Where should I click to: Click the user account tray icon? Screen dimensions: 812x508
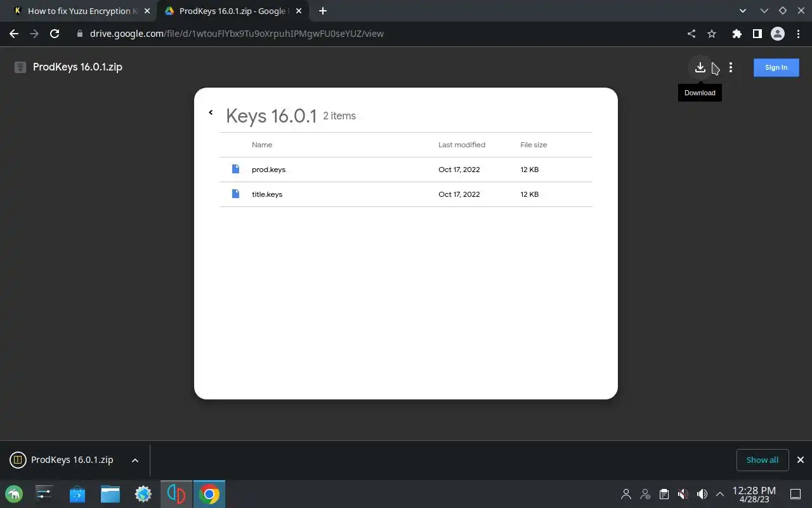626,494
